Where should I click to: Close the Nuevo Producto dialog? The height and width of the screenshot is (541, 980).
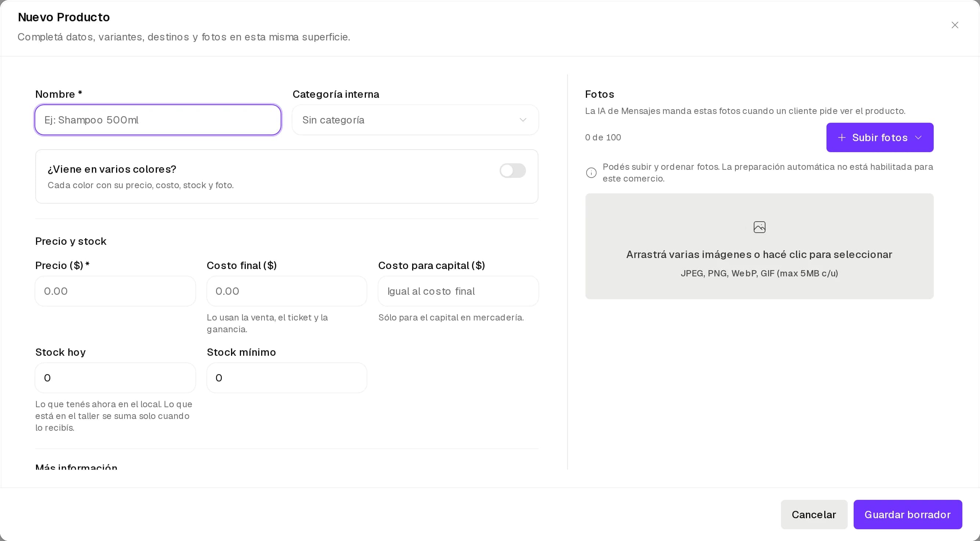[x=955, y=25]
